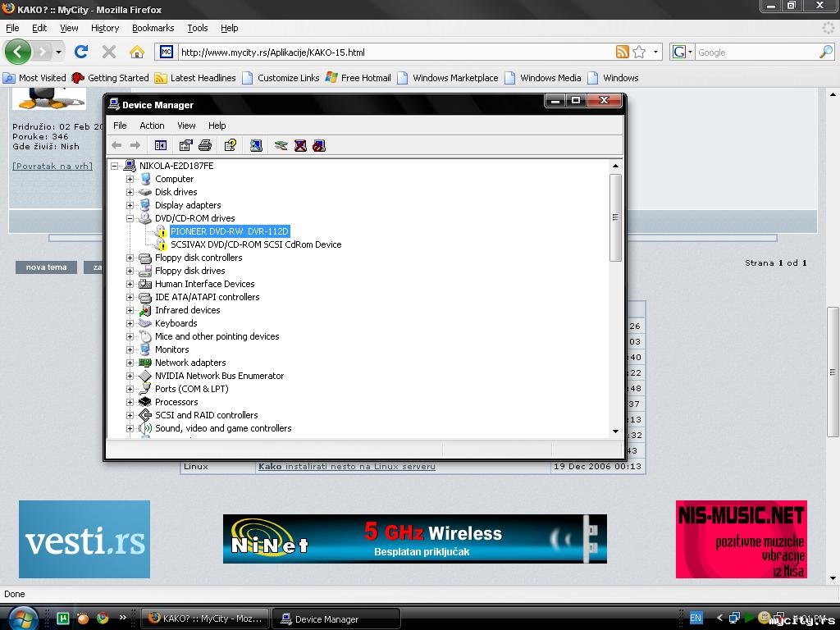Select Keyboards tree item
The width and height of the screenshot is (840, 630).
coord(176,323)
